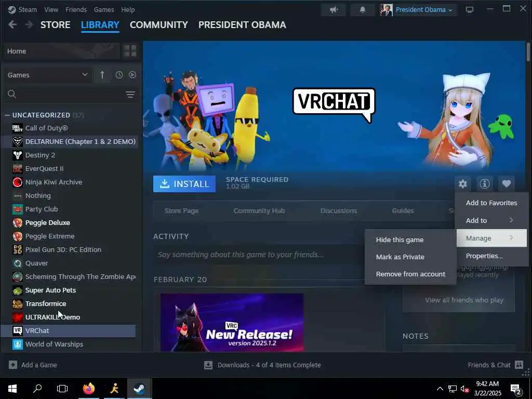Image resolution: width=532 pixels, height=399 pixels.
Task: Expand the Add to submenu
Action: point(491,220)
